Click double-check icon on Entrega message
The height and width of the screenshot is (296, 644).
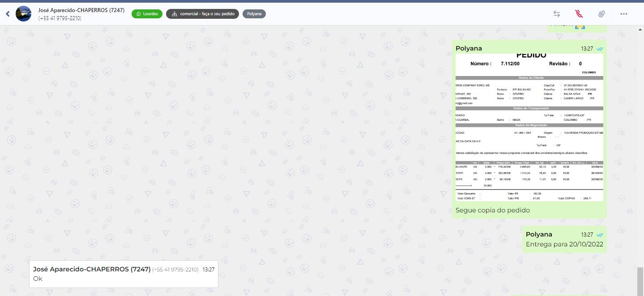(x=600, y=235)
